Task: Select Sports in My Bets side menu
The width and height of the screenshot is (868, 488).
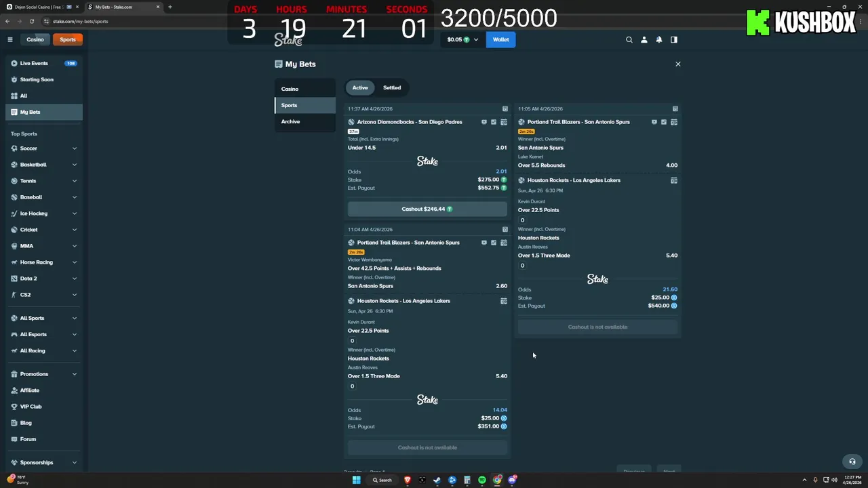Action: pyautogui.click(x=305, y=105)
